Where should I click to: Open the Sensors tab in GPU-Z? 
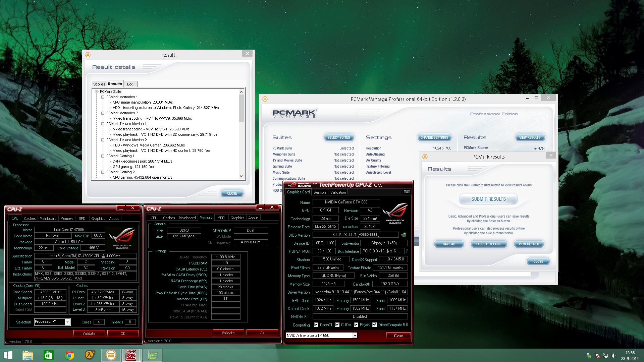coord(320,192)
